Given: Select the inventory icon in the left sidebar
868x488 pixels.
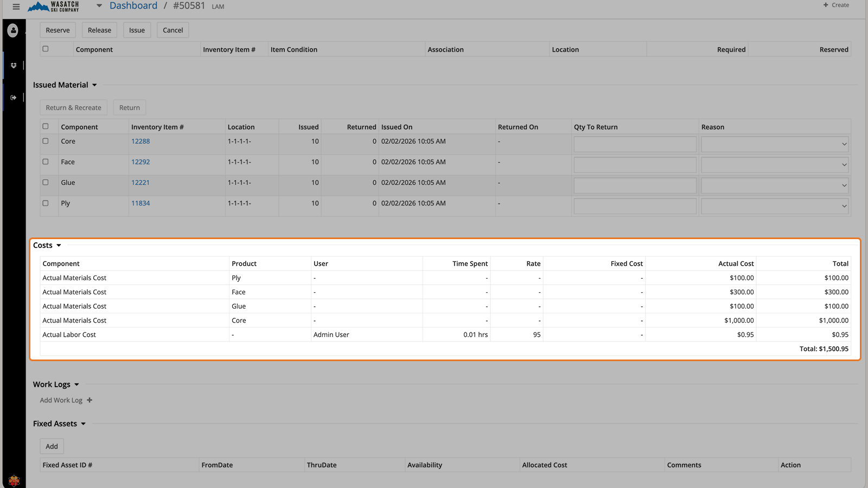Looking at the screenshot, I should (x=13, y=65).
